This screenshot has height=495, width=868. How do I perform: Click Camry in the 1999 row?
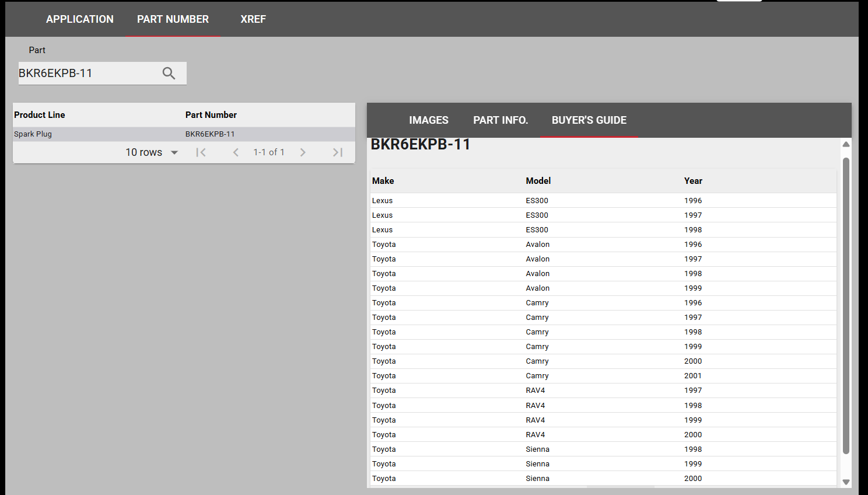537,347
